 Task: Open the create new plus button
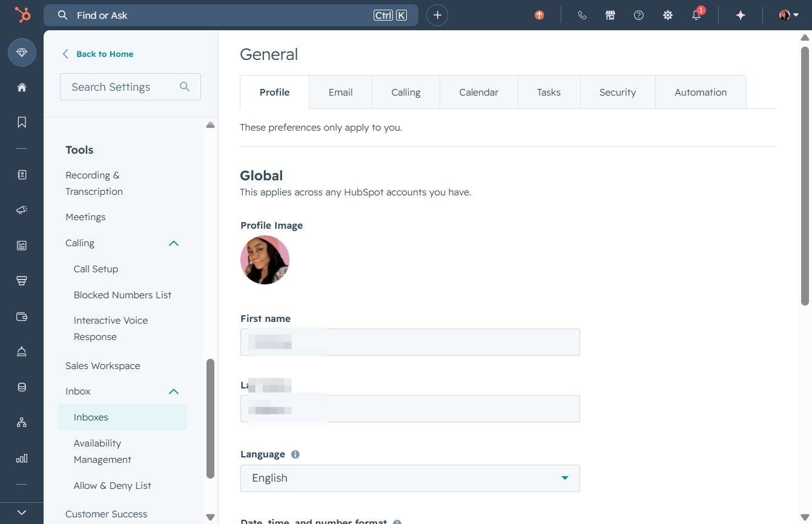pyautogui.click(x=437, y=15)
